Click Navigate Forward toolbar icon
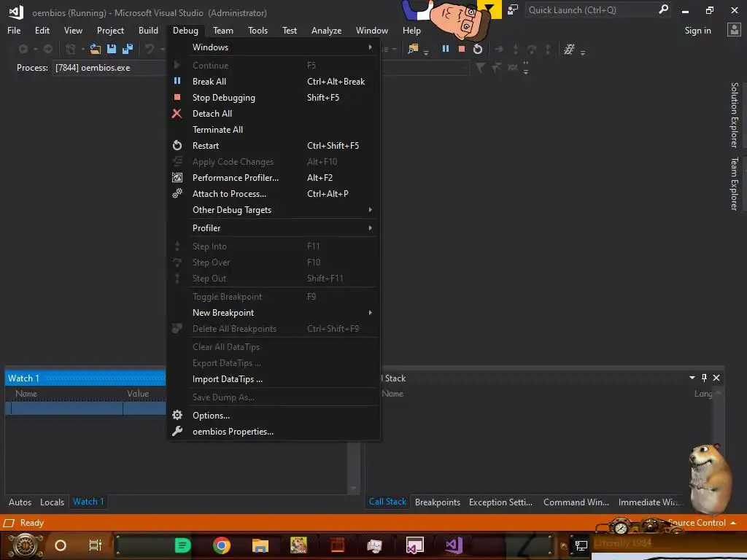Screen dimensions: 747x560 [47, 49]
